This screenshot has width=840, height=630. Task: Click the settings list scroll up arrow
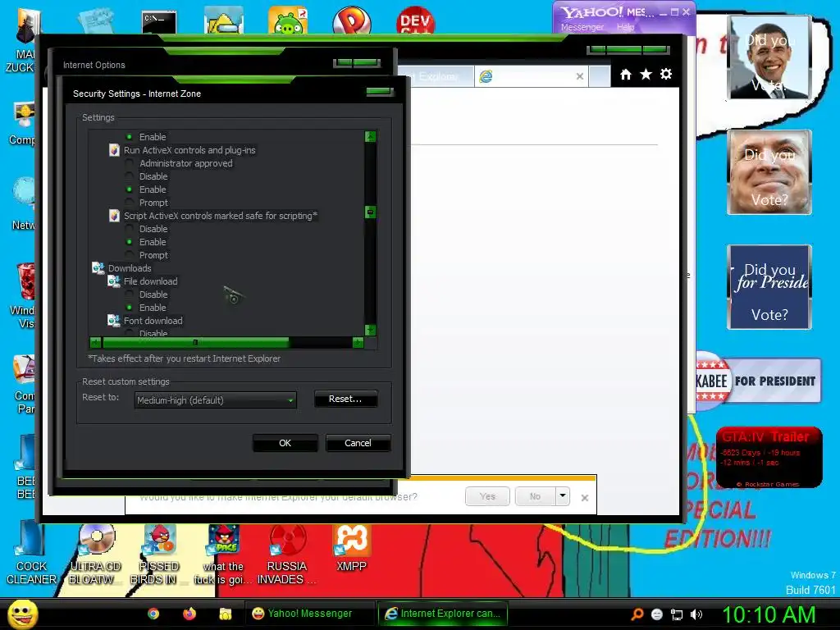point(370,137)
